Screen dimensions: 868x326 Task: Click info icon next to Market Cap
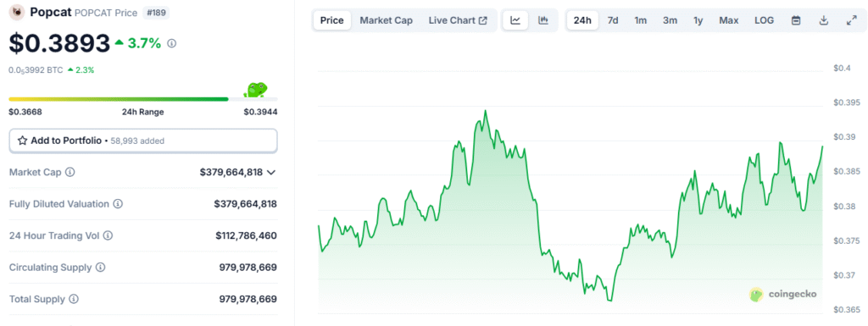click(70, 173)
